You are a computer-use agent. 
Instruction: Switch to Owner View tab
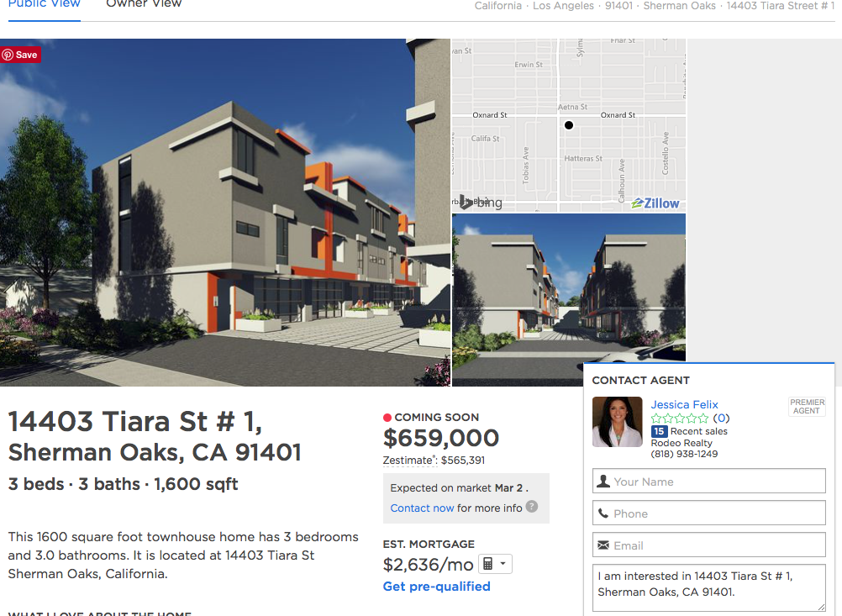tap(144, 4)
